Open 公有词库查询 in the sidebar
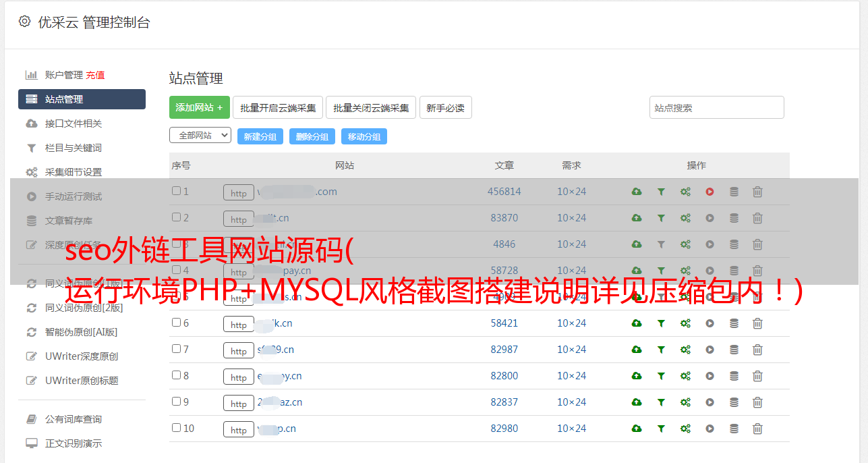Viewport: 868px width, 463px height. pos(73,419)
